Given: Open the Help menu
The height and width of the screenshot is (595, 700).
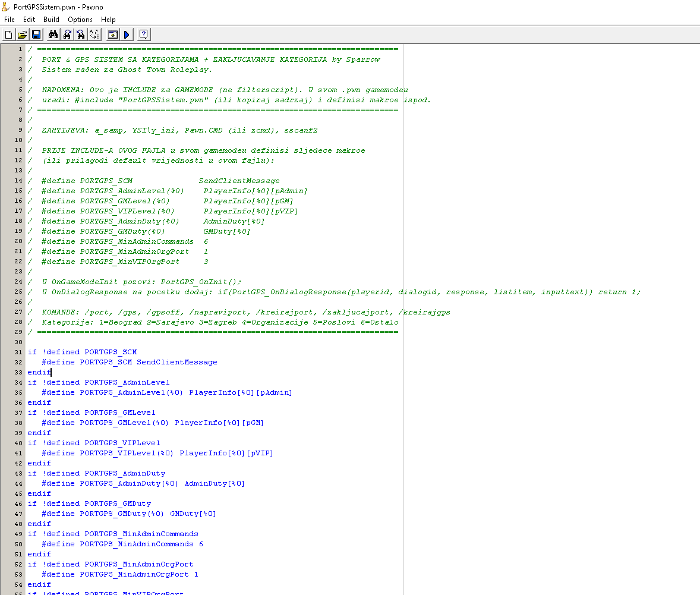Looking at the screenshot, I should tap(108, 19).
